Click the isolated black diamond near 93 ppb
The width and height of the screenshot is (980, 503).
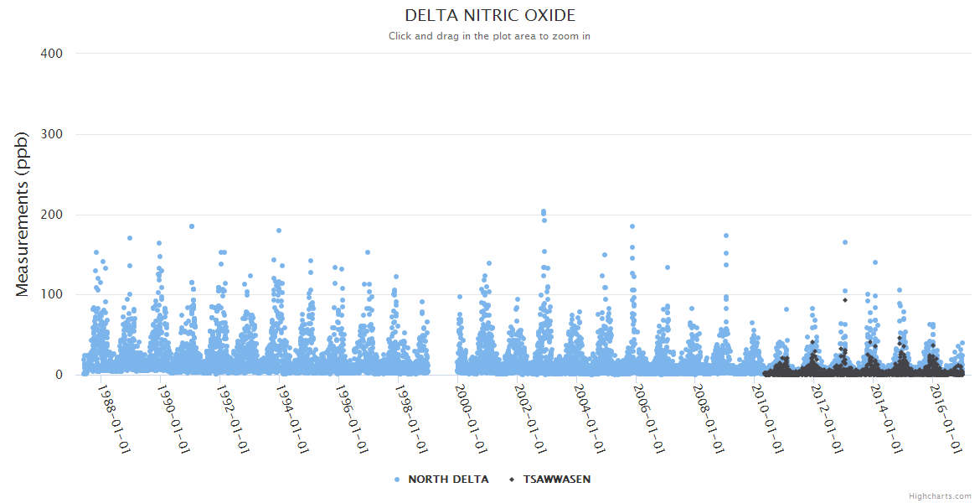pyautogui.click(x=845, y=300)
